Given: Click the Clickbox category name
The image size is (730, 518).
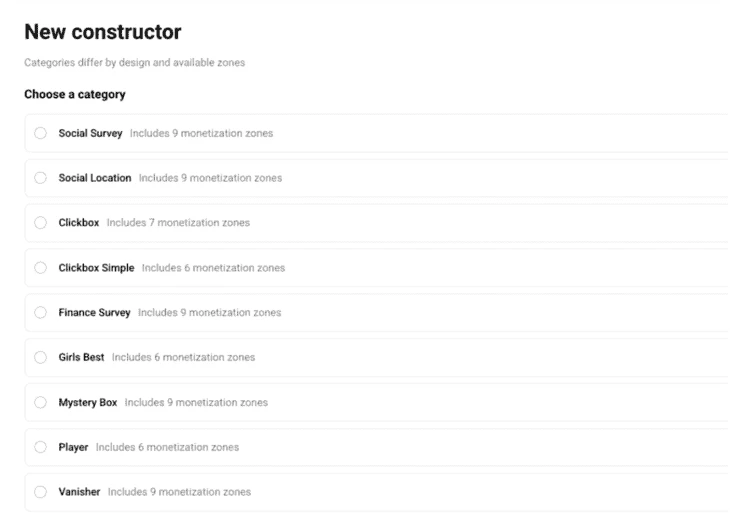Looking at the screenshot, I should pos(79,223).
